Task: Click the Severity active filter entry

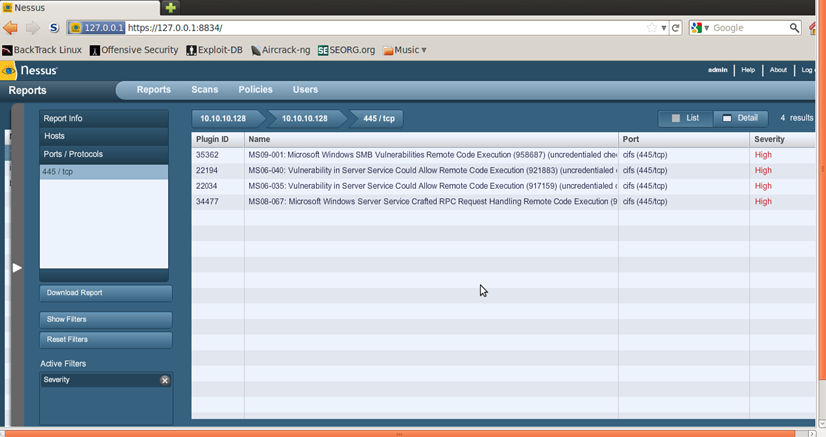Action: (106, 380)
